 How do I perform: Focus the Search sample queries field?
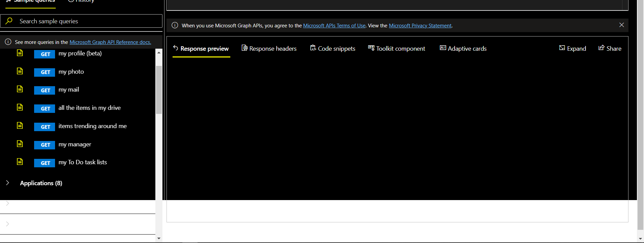[81, 21]
